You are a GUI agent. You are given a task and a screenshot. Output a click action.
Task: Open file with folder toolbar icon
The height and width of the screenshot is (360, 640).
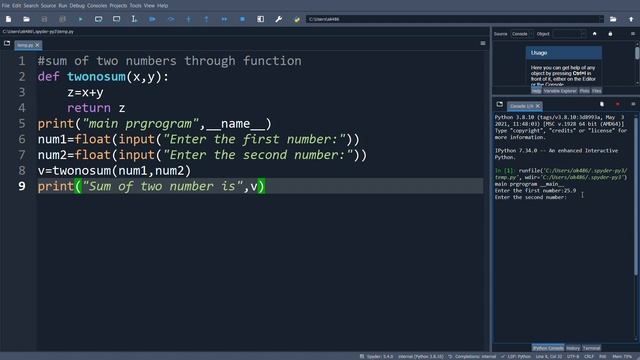pos(26,19)
